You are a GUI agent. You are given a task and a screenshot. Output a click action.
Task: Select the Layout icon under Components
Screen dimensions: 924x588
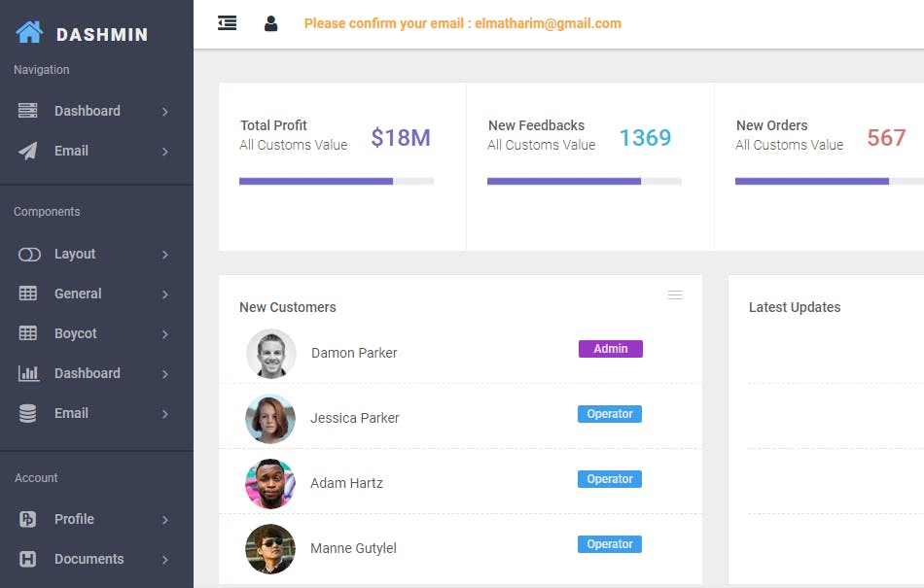[30, 254]
